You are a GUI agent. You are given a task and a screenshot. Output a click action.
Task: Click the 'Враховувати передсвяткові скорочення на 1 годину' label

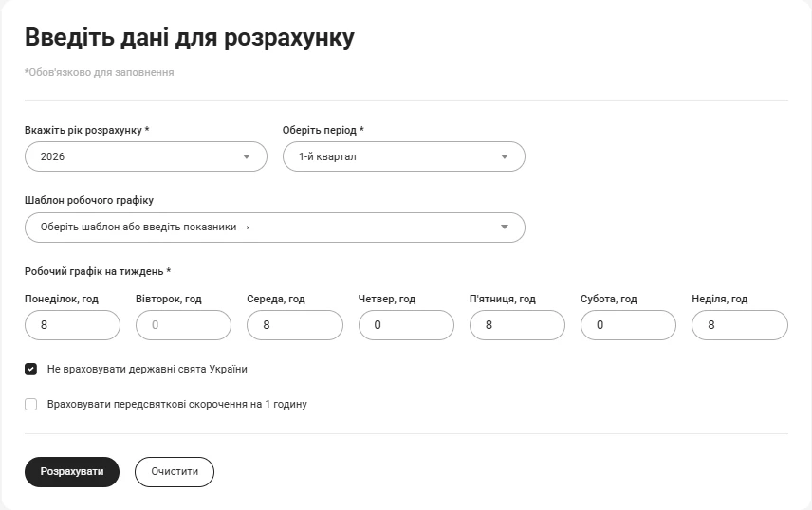(x=177, y=404)
